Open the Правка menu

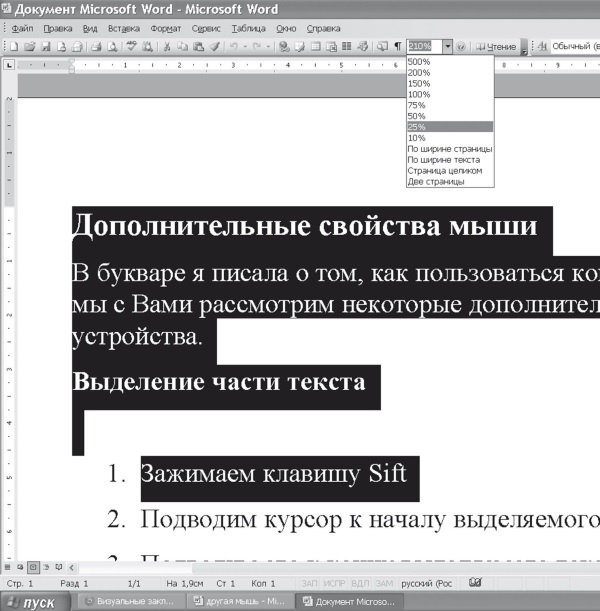point(58,28)
